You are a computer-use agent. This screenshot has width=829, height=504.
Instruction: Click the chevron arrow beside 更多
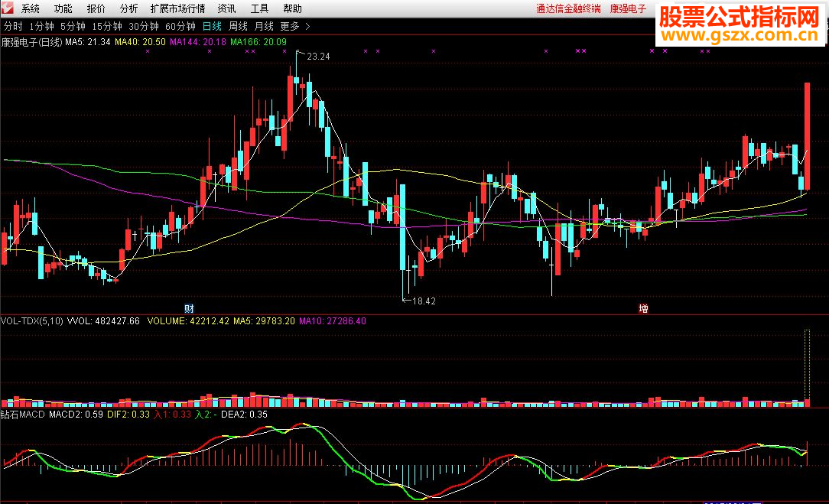307,27
